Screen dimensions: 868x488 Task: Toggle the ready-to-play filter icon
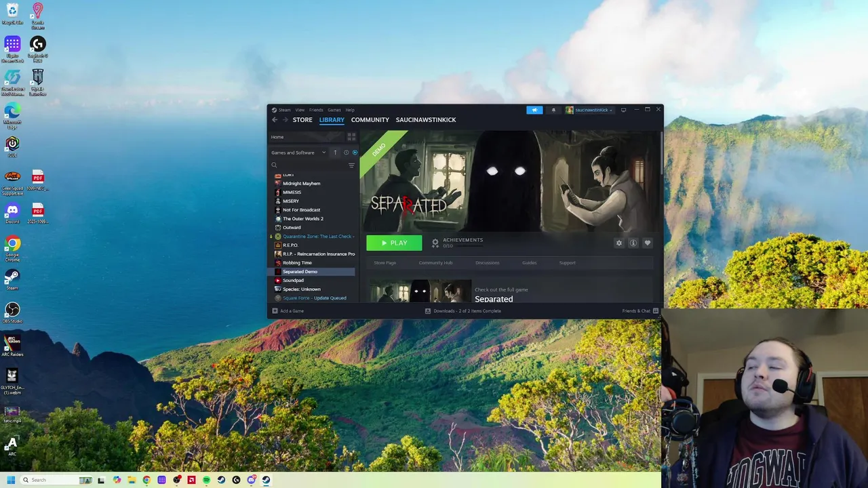[x=355, y=152]
